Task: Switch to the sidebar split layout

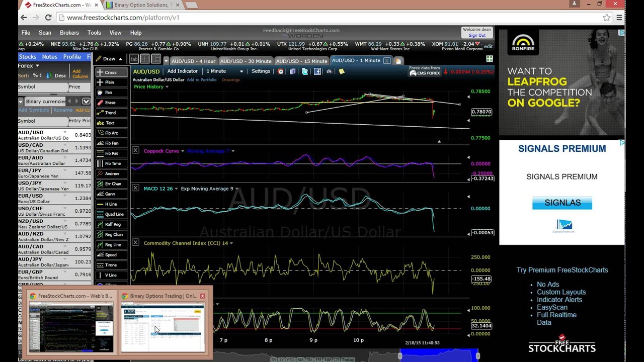Action: click(156, 59)
